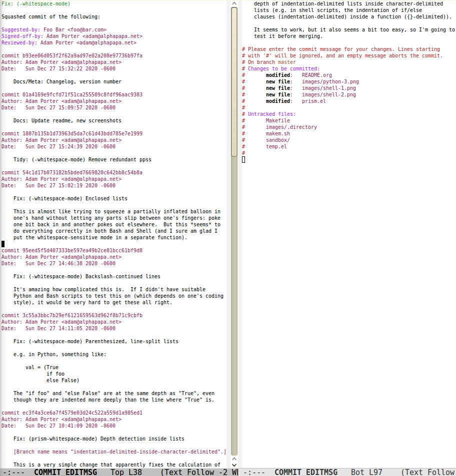Click the bracketed '[Branch name means' note line
This screenshot has width=456, height=476.
(x=120, y=452)
